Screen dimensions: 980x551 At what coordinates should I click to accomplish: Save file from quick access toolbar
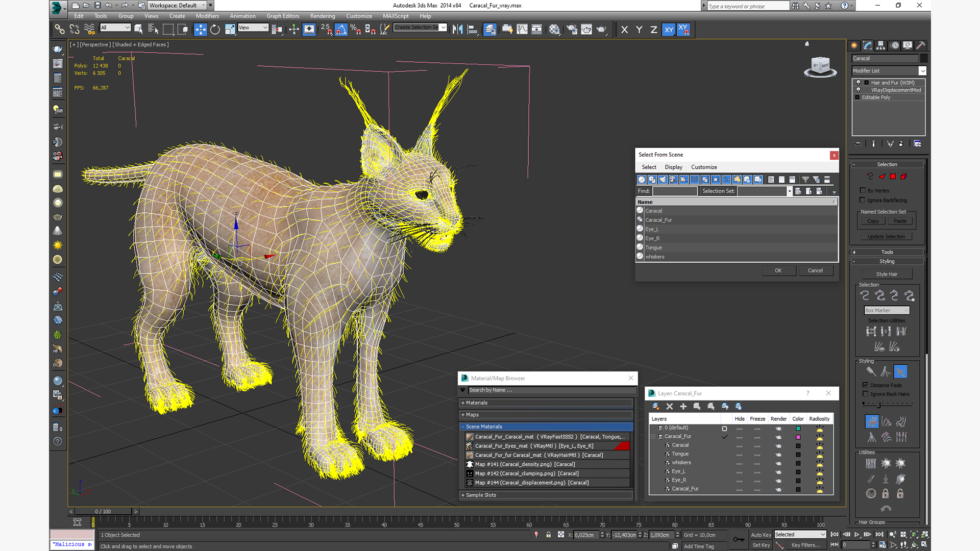[x=97, y=5]
